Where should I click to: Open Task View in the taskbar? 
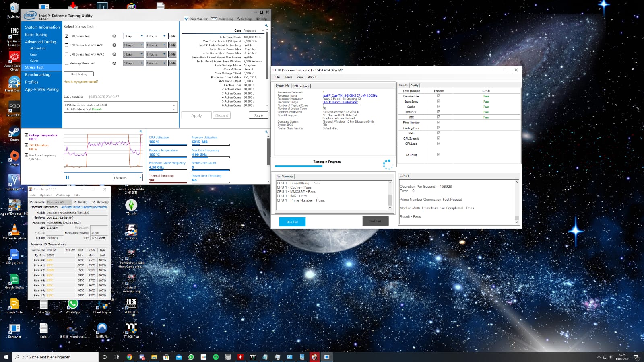click(117, 357)
